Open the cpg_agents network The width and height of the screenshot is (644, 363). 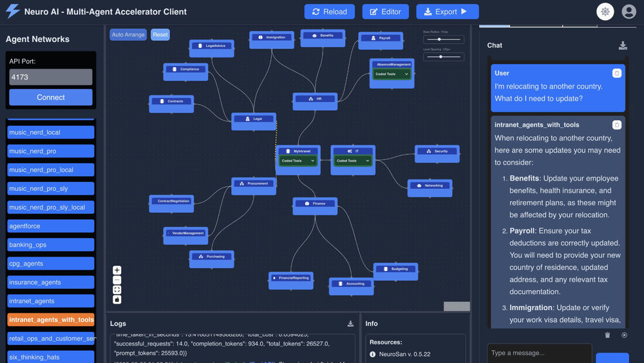click(x=50, y=264)
